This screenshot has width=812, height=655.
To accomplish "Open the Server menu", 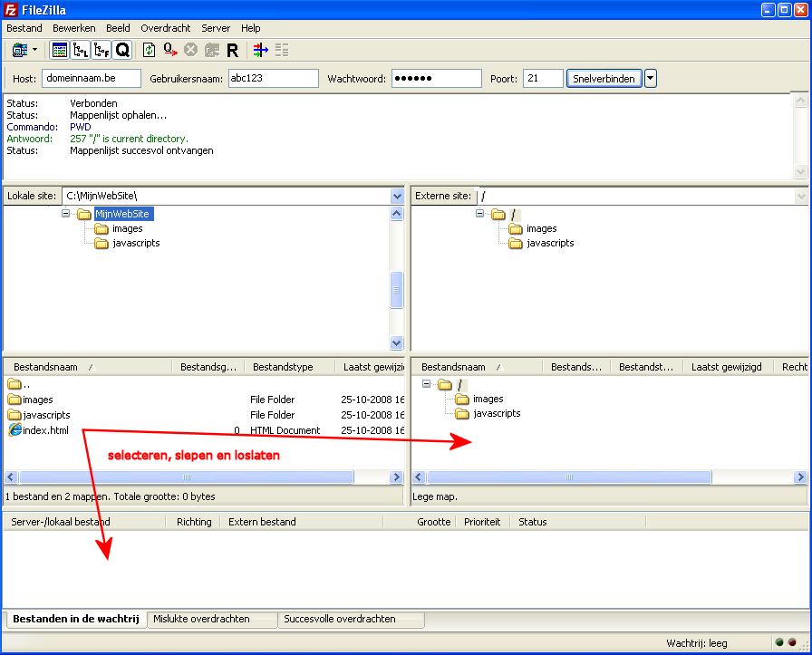I will click(x=216, y=28).
